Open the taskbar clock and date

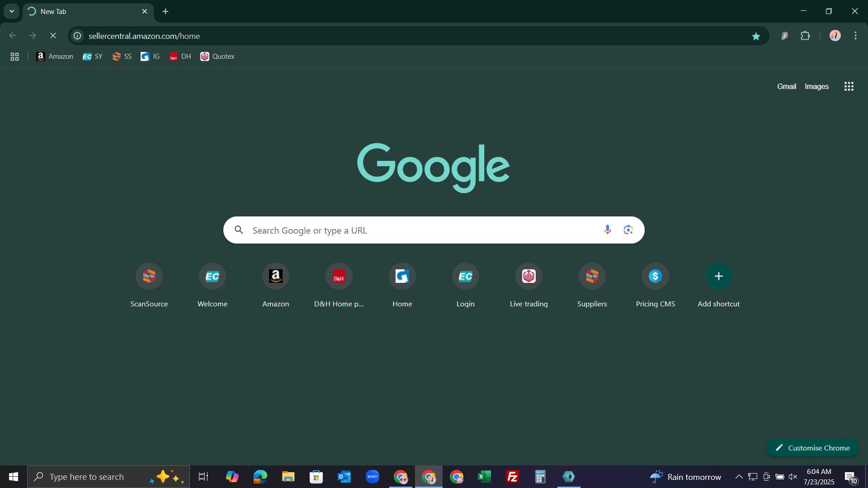click(819, 477)
